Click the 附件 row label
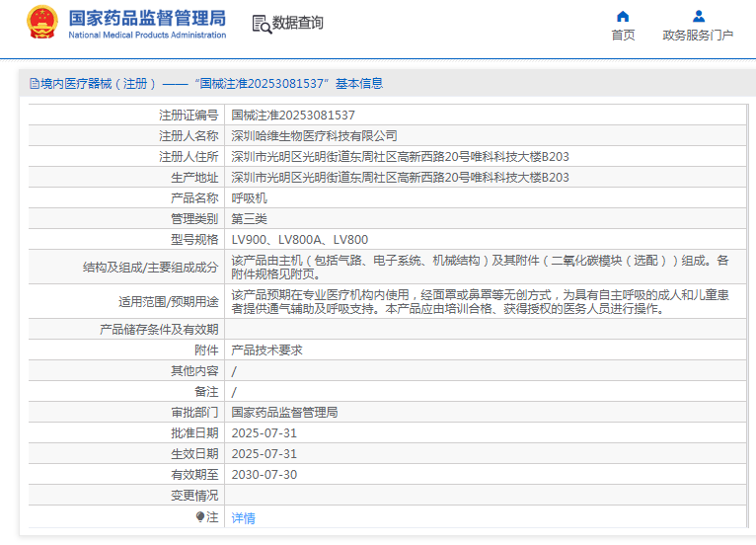The height and width of the screenshot is (545, 756). point(206,350)
